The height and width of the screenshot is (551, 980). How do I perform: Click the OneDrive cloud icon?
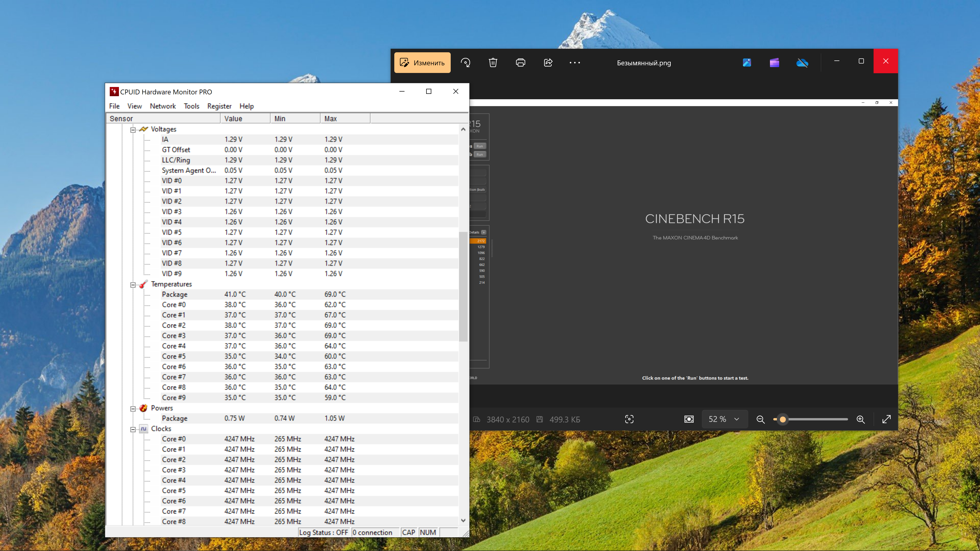point(802,63)
